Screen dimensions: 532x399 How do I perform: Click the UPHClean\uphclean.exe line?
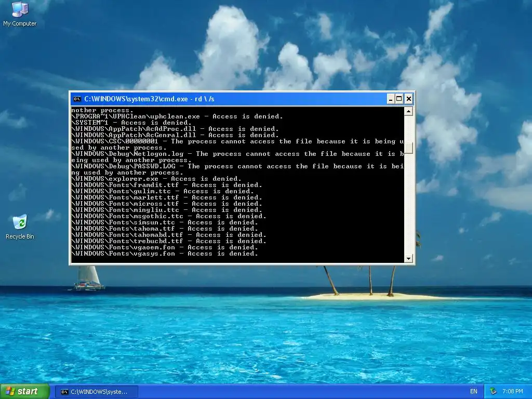[x=177, y=116]
